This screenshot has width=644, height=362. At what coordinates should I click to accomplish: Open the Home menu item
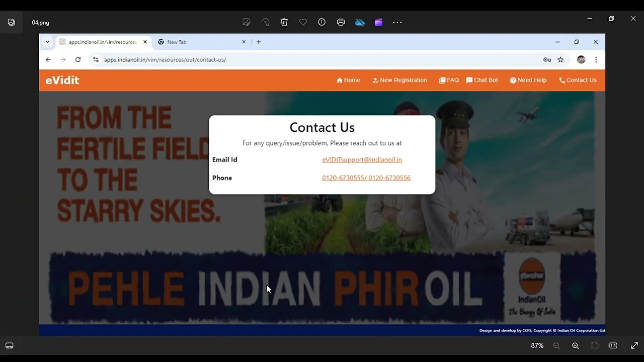pyautogui.click(x=348, y=80)
